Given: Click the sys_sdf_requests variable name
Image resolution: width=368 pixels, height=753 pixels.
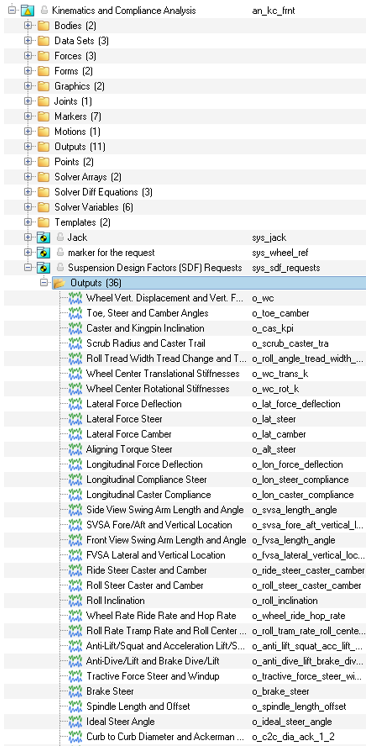Looking at the screenshot, I should pos(286,267).
